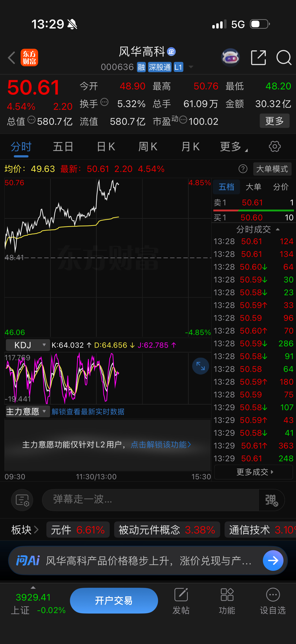Tap the 问AI logo

(x=28, y=560)
